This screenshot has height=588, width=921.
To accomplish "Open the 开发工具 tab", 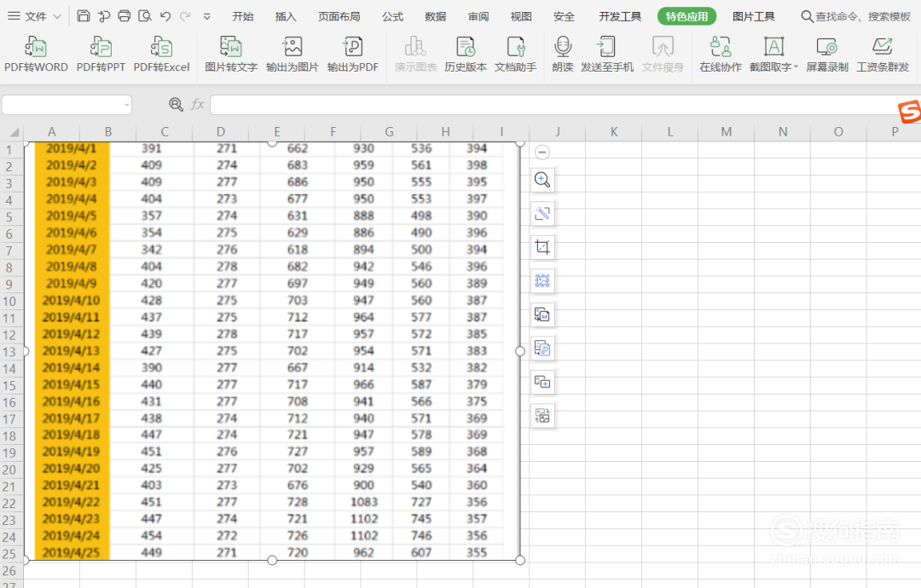I will tap(620, 16).
